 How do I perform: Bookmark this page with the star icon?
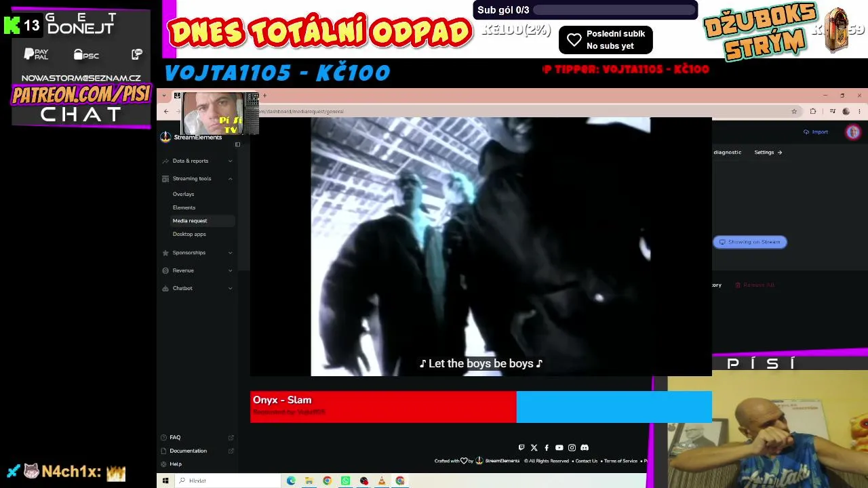(x=794, y=111)
